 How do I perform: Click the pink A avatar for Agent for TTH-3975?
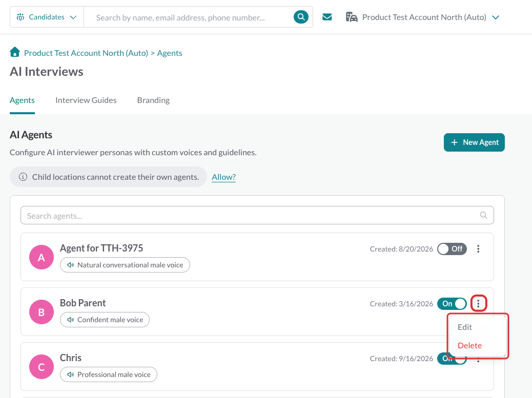[x=42, y=257]
